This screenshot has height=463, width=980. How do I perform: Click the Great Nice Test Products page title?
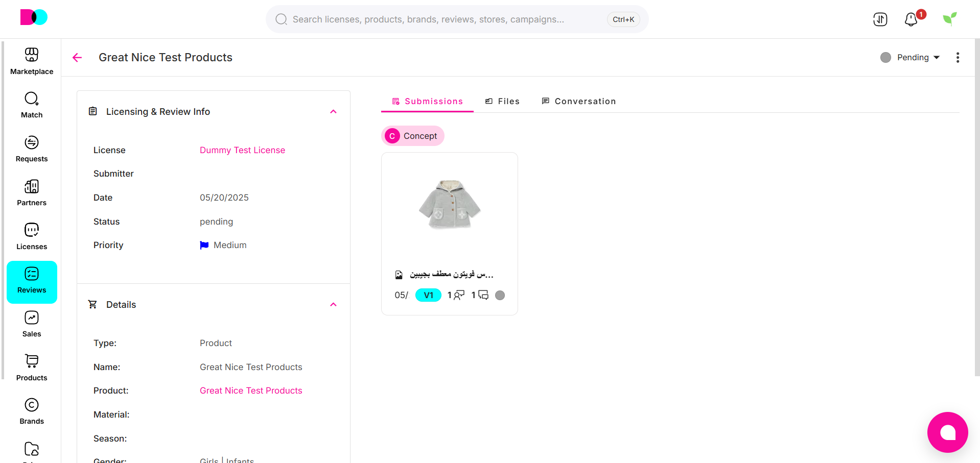click(166, 57)
